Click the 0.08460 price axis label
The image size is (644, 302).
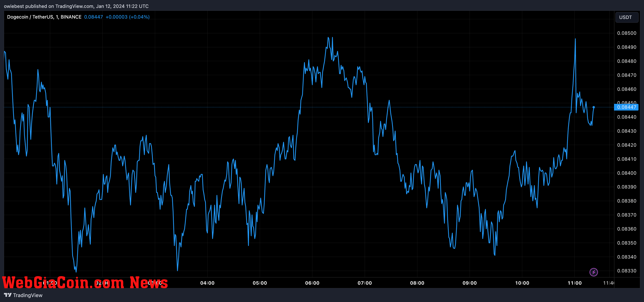click(x=626, y=89)
